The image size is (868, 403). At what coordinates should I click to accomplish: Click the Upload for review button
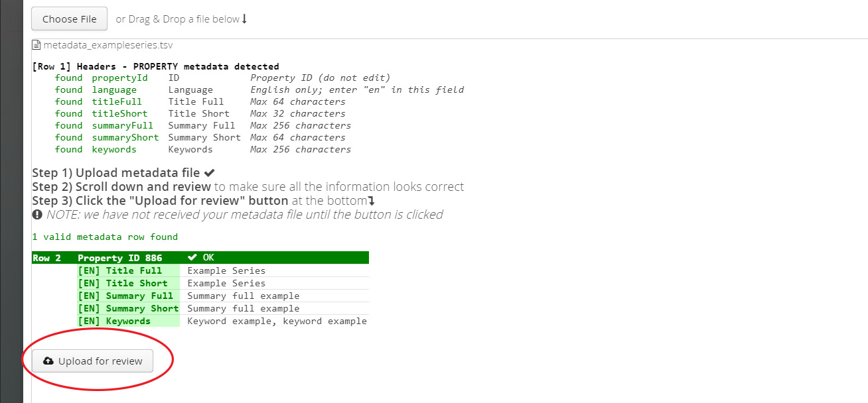pyautogui.click(x=92, y=361)
